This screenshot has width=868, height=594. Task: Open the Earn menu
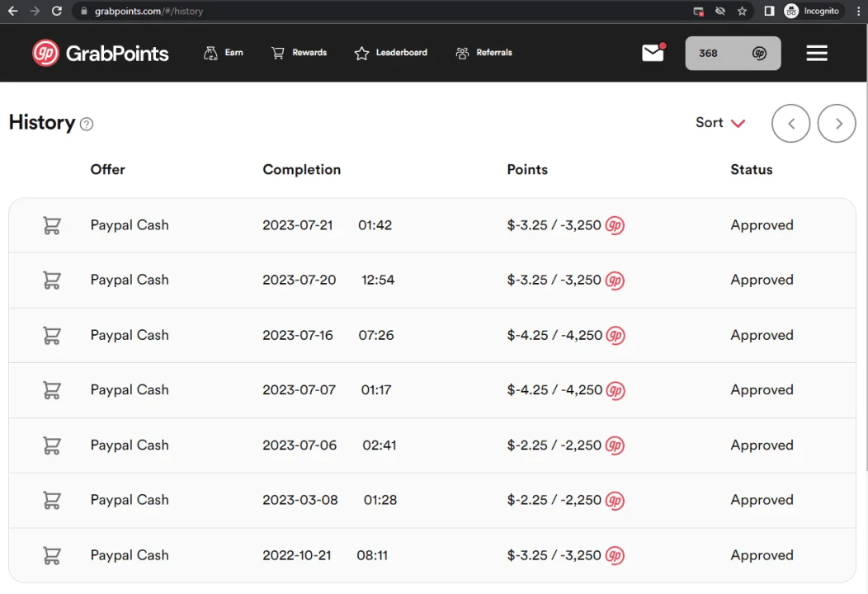[x=223, y=53]
